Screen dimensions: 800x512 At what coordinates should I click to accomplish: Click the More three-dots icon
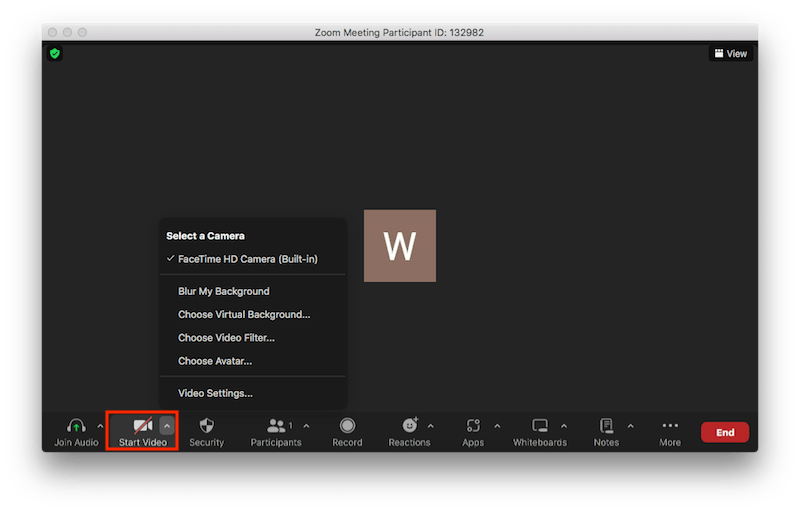click(x=670, y=425)
